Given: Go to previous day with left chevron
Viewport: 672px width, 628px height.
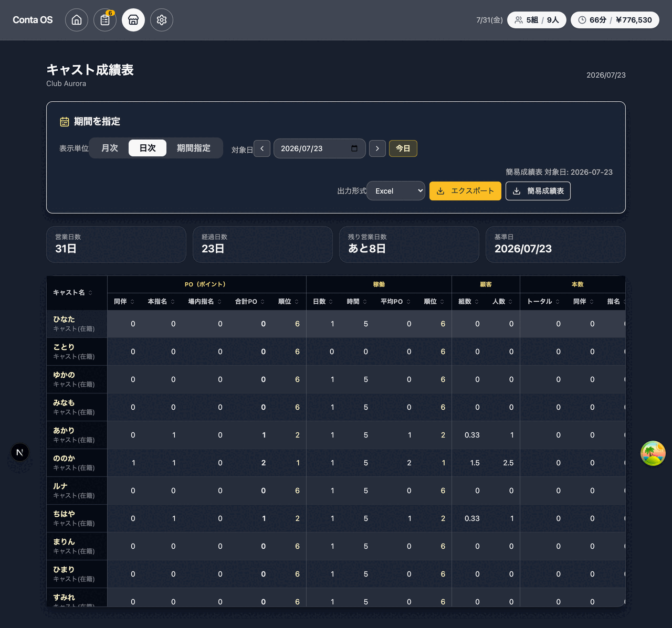Looking at the screenshot, I should (262, 148).
